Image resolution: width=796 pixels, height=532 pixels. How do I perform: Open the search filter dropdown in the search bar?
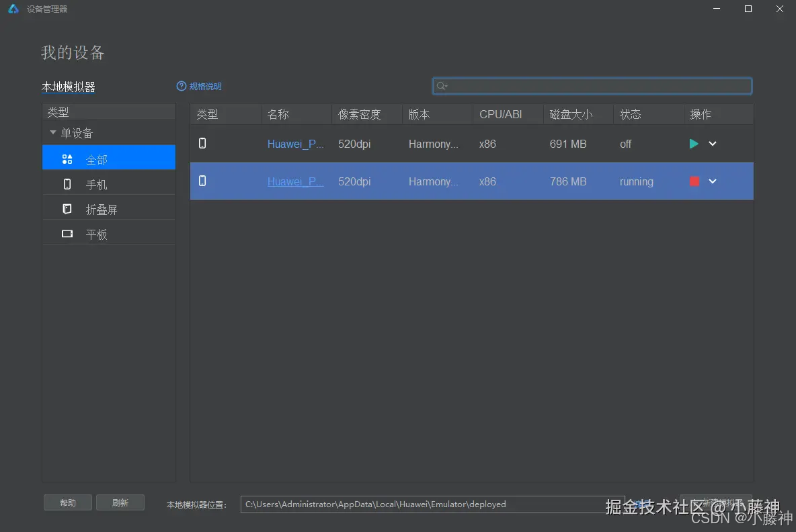[x=442, y=86]
